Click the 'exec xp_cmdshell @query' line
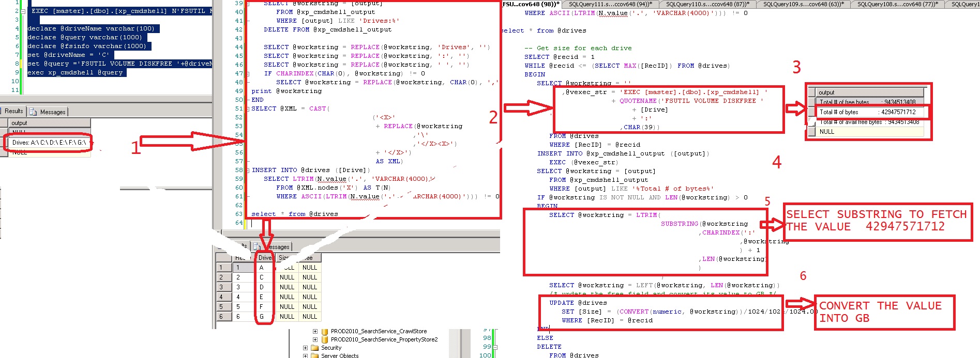Viewport: 980px width, 358px height. pos(75,73)
